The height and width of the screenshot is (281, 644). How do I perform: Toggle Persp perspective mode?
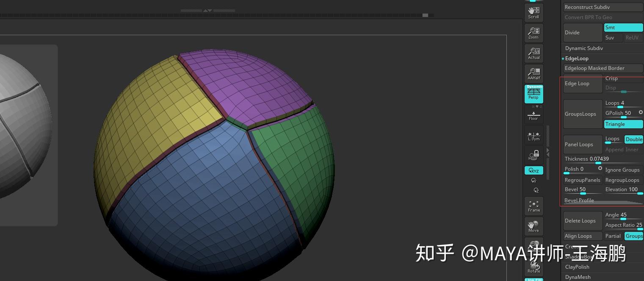coord(533,94)
